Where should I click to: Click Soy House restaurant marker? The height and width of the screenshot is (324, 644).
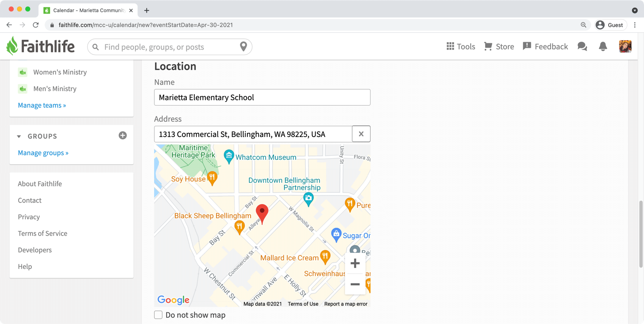tap(212, 178)
